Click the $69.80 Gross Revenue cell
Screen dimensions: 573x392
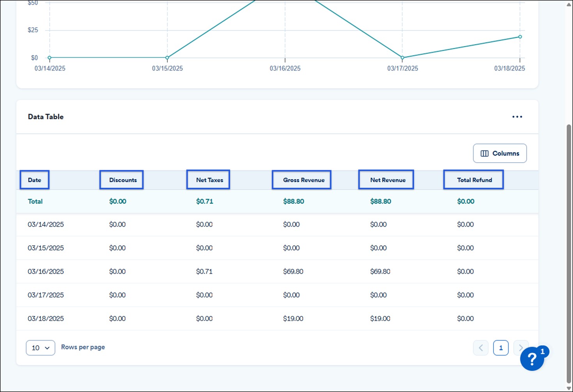click(293, 271)
